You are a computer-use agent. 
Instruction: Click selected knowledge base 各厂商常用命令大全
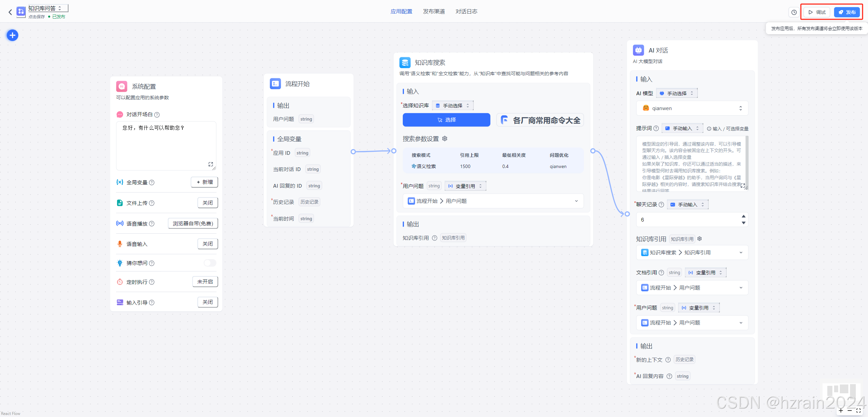coord(540,120)
